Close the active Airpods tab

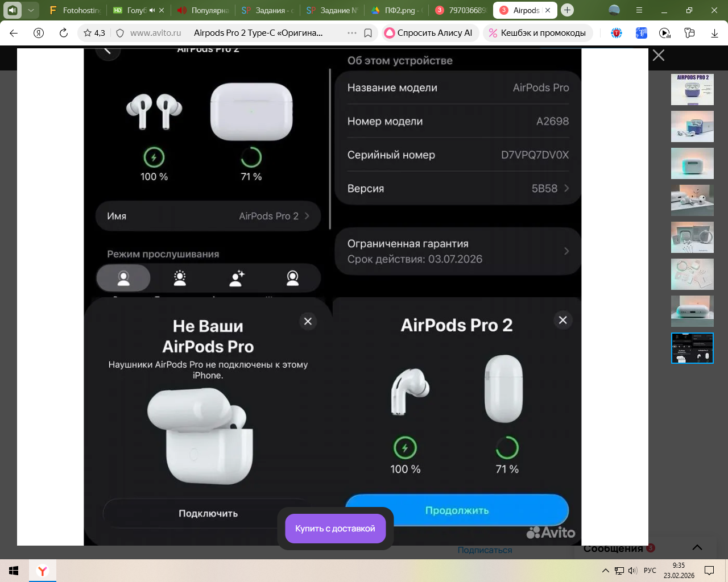point(548,10)
